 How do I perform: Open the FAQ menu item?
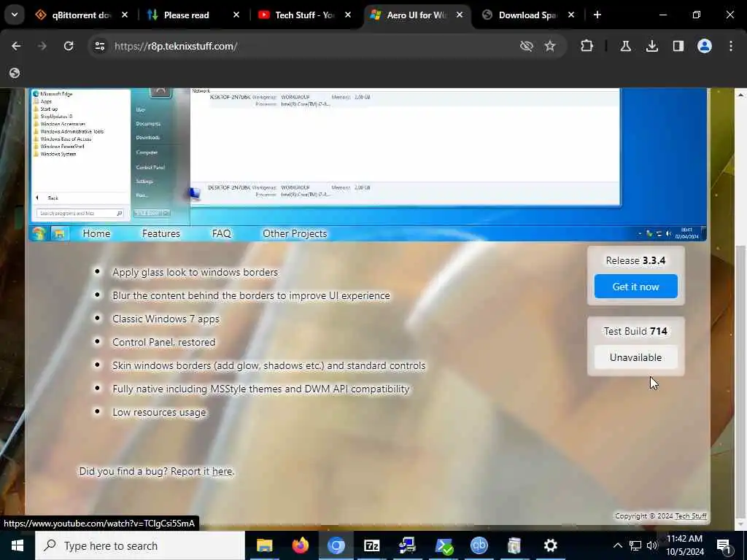(222, 234)
